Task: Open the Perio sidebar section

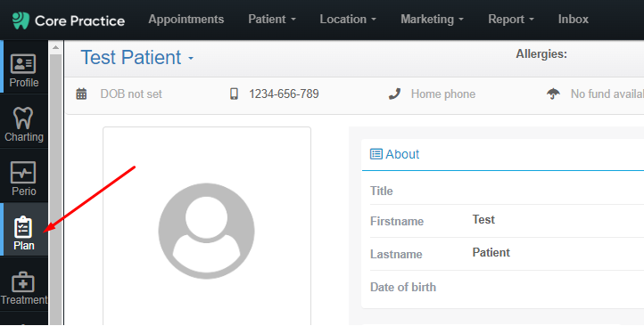Action: tap(24, 176)
